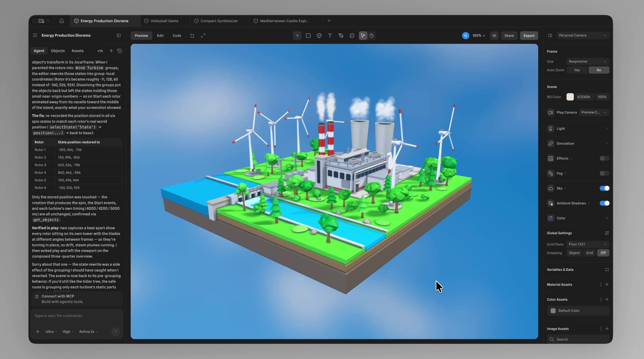
Task: Open the activity monitor waveform icon
Action: (494, 36)
